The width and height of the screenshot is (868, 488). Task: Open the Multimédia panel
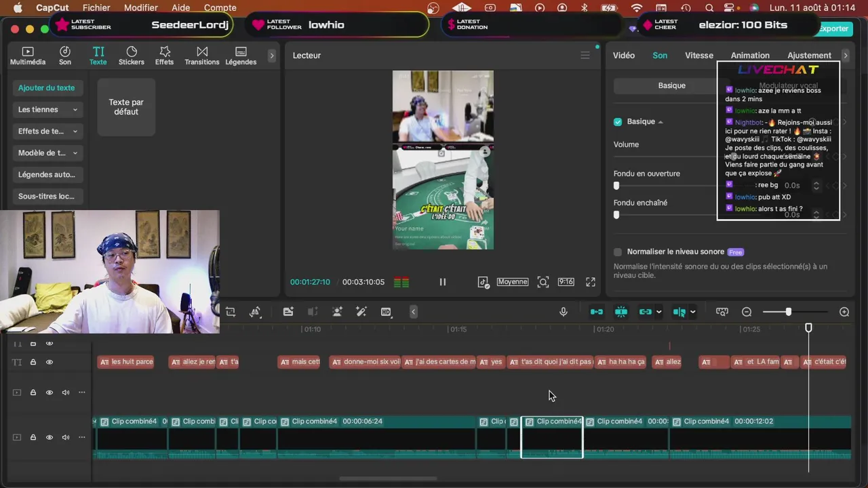28,56
